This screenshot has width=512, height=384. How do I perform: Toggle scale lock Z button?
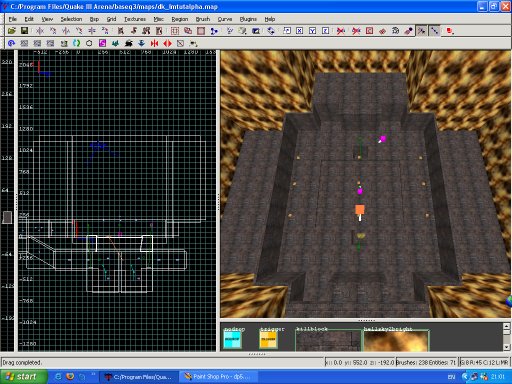pyautogui.click(x=326, y=31)
